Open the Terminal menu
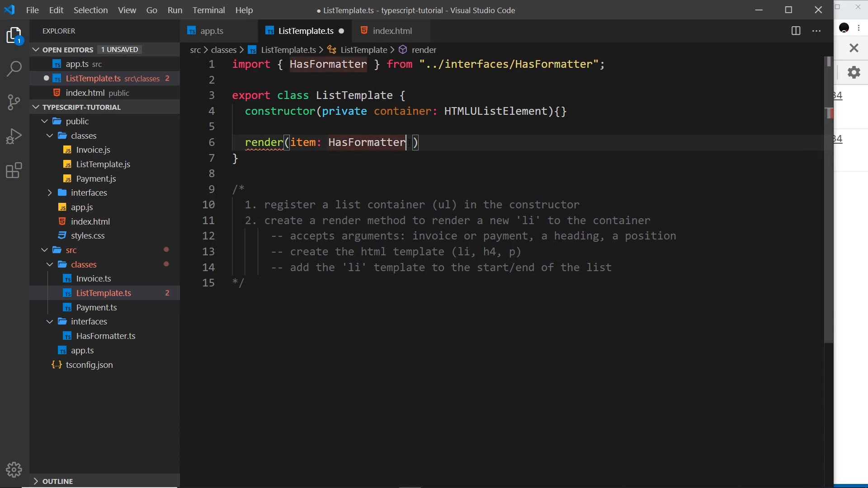The height and width of the screenshot is (488, 868). coord(208,10)
